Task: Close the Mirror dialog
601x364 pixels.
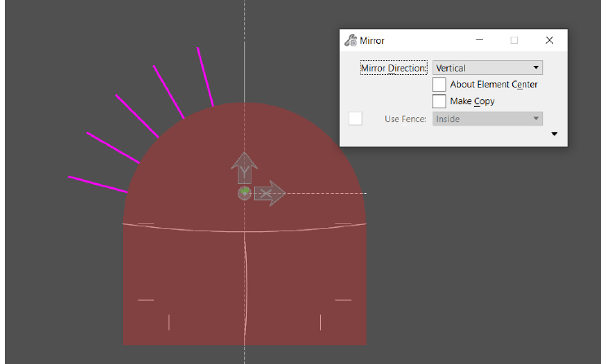Action: point(549,40)
